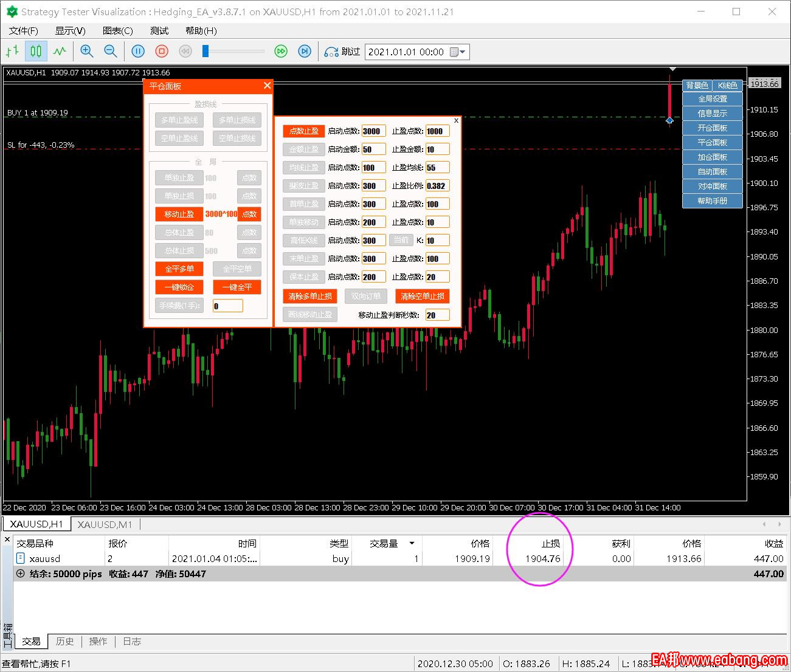Click the playback speed slider handle

[206, 52]
